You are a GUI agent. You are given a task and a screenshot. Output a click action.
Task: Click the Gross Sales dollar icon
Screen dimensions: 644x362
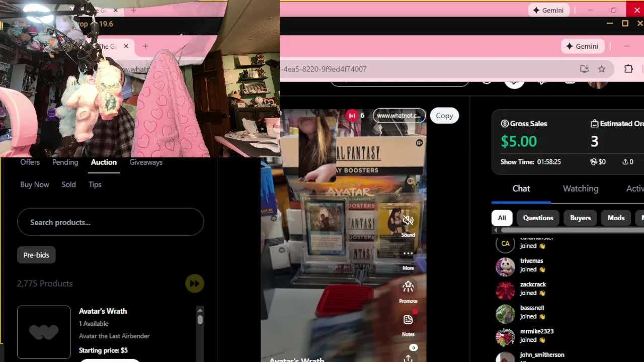(505, 124)
